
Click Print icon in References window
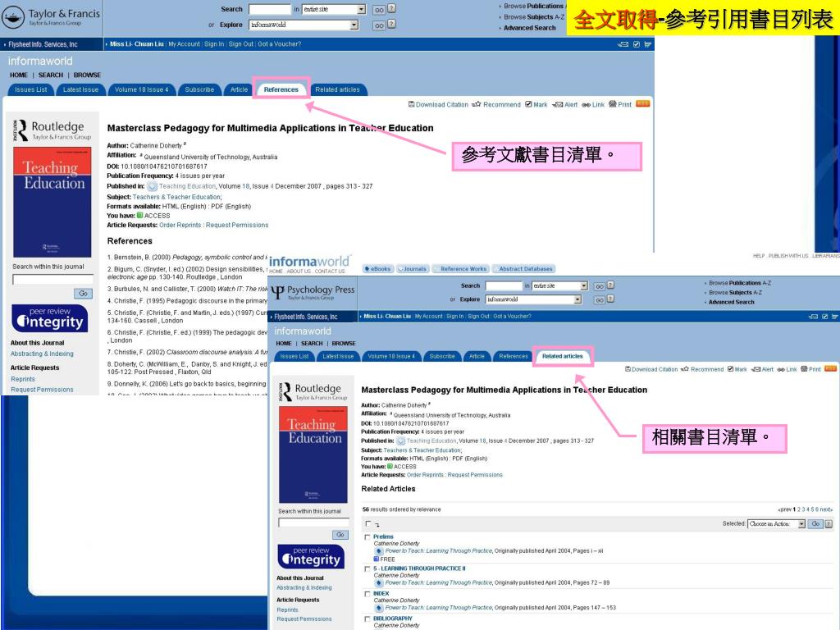pos(612,104)
